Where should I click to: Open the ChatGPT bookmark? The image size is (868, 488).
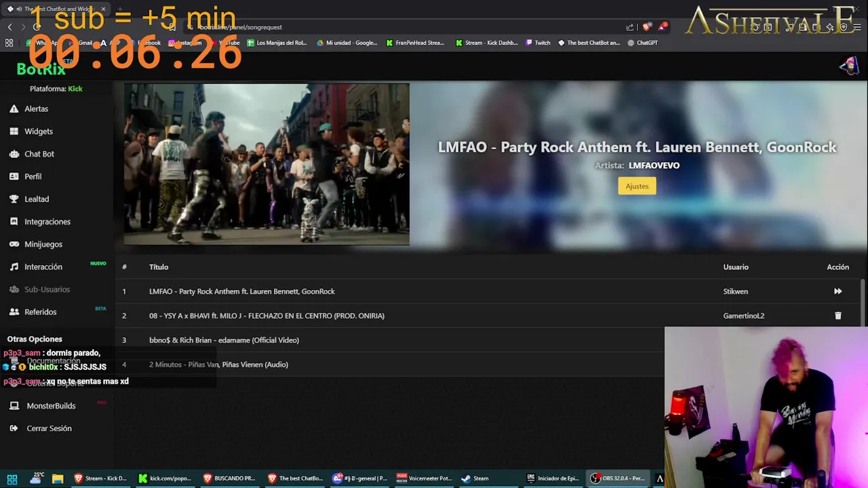(643, 43)
